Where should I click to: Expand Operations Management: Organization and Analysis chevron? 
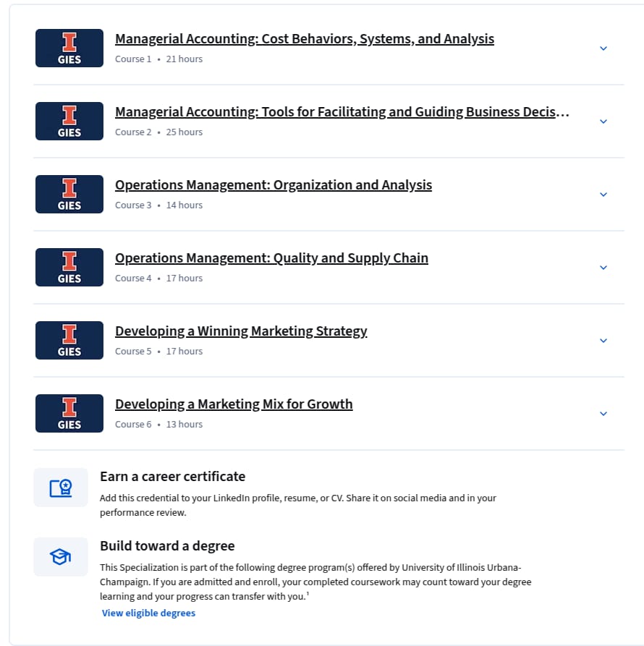click(603, 195)
